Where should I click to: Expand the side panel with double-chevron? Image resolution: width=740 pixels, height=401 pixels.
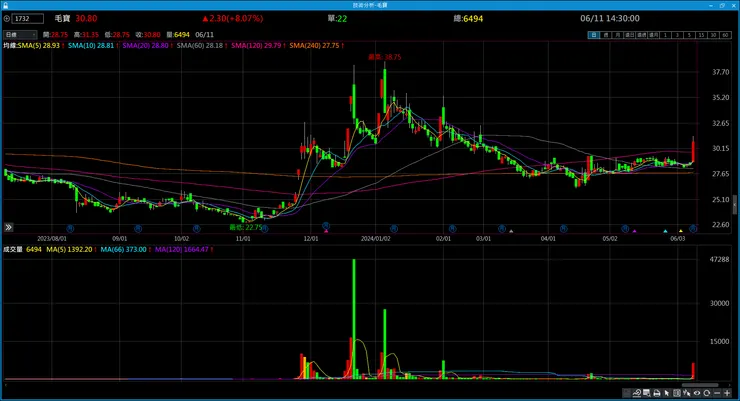(8, 227)
